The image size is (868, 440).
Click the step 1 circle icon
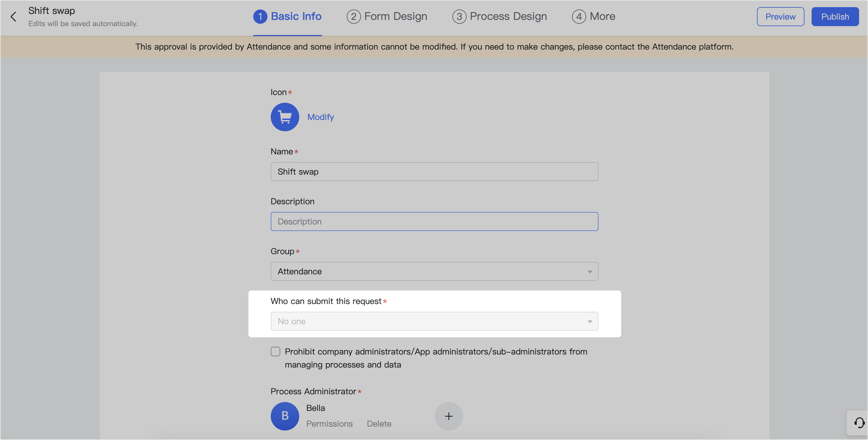(x=260, y=17)
